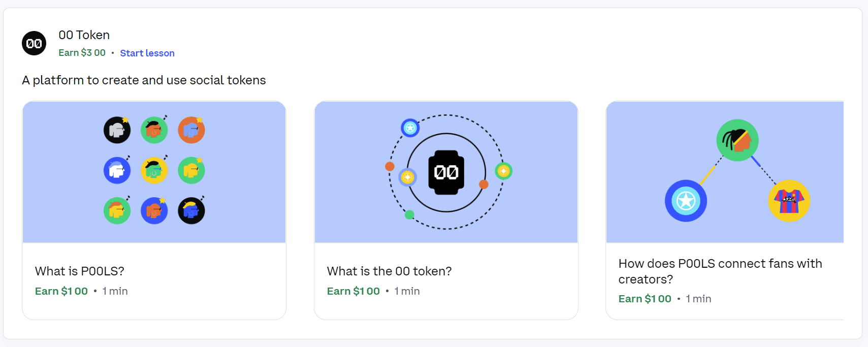868x347 pixels.
Task: Open the Start lesson link
Action: [147, 53]
